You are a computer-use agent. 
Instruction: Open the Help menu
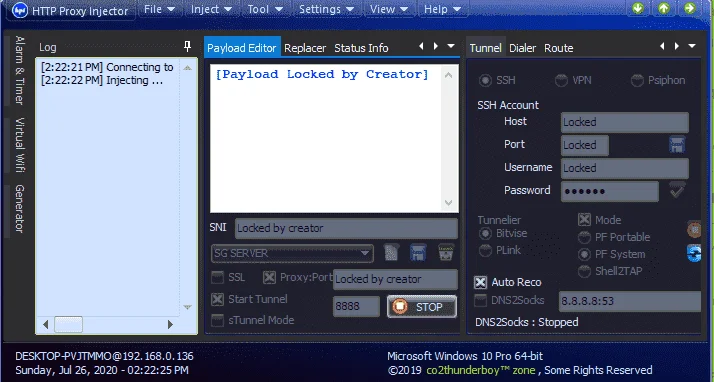point(443,9)
